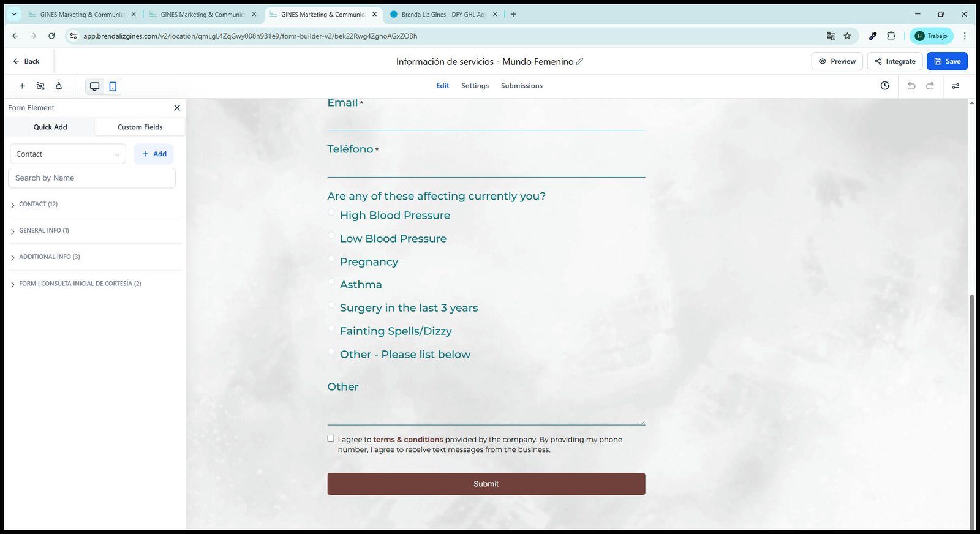Open the browser tab search dropdown arrow
Image resolution: width=980 pixels, height=534 pixels.
coord(14,14)
